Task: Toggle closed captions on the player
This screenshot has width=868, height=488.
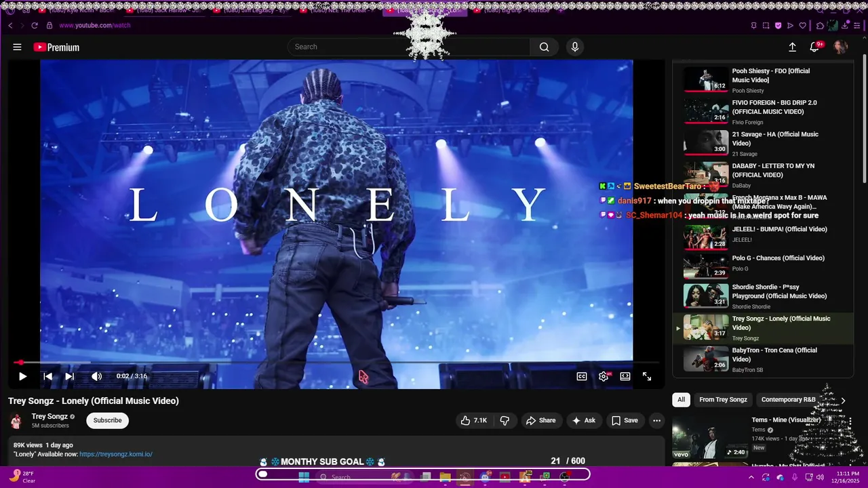Action: point(582,376)
